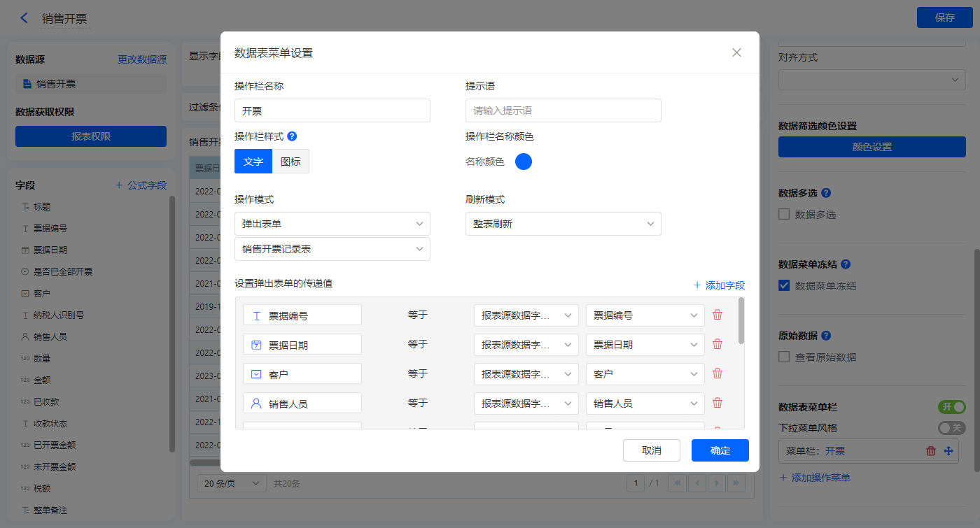Screen dimensions: 980x528
Task: Open the 销售开票记录表 form dropdown
Action: 332,249
